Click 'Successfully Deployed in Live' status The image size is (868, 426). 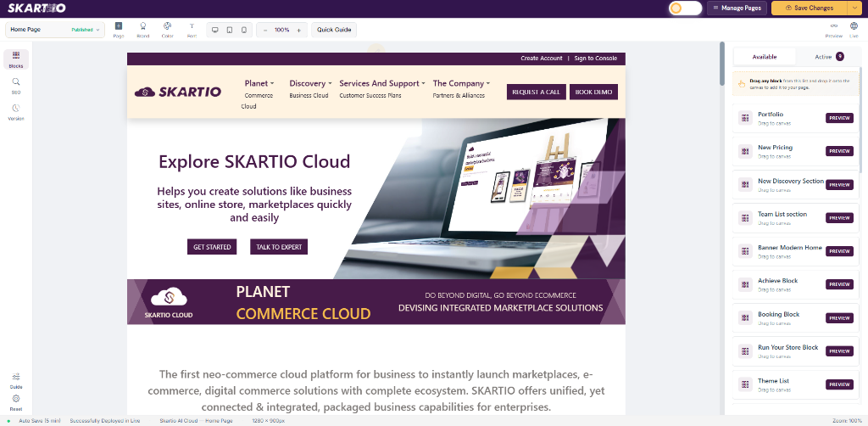pyautogui.click(x=105, y=421)
